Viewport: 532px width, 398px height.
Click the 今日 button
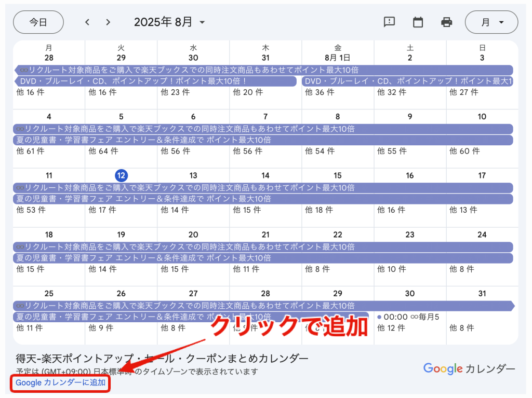coord(38,22)
